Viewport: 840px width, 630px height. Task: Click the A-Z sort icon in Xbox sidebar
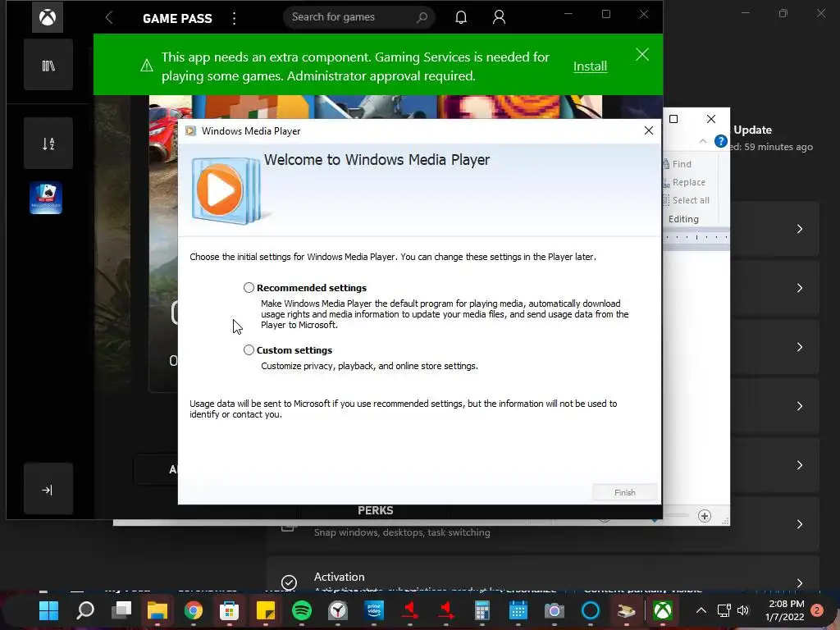coord(48,144)
